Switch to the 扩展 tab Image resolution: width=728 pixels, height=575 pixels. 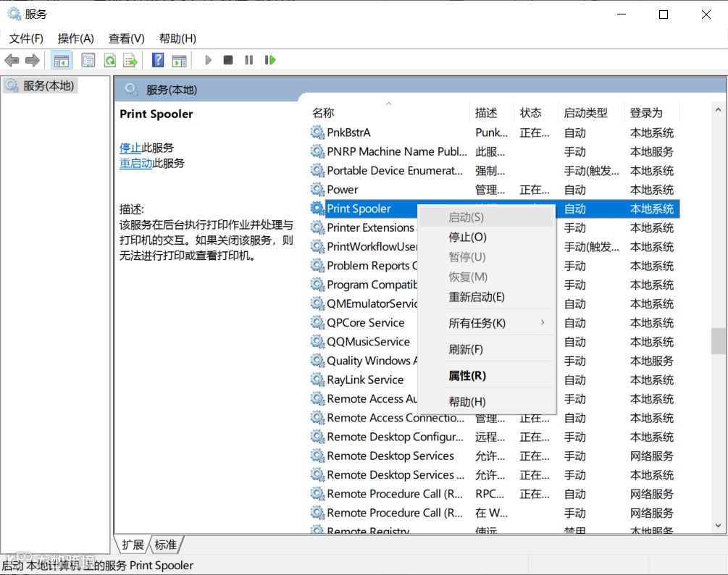pos(133,545)
